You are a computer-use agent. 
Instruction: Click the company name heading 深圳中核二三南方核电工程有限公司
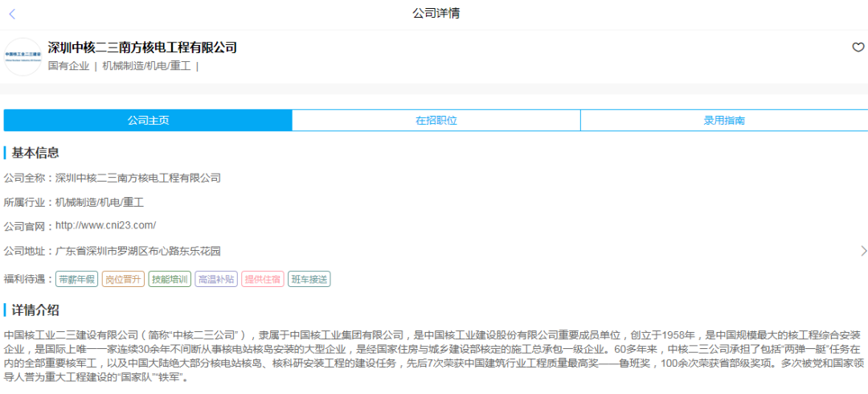click(142, 47)
